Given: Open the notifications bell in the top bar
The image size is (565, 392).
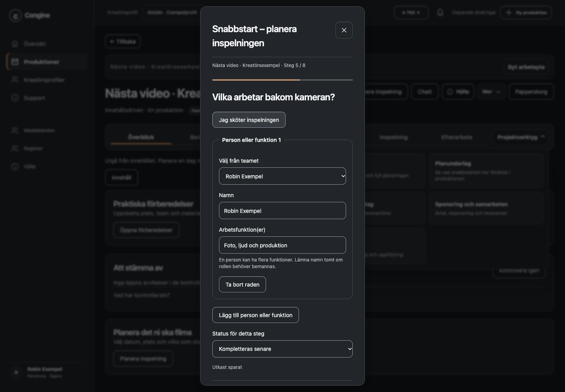Looking at the screenshot, I should pos(440,13).
